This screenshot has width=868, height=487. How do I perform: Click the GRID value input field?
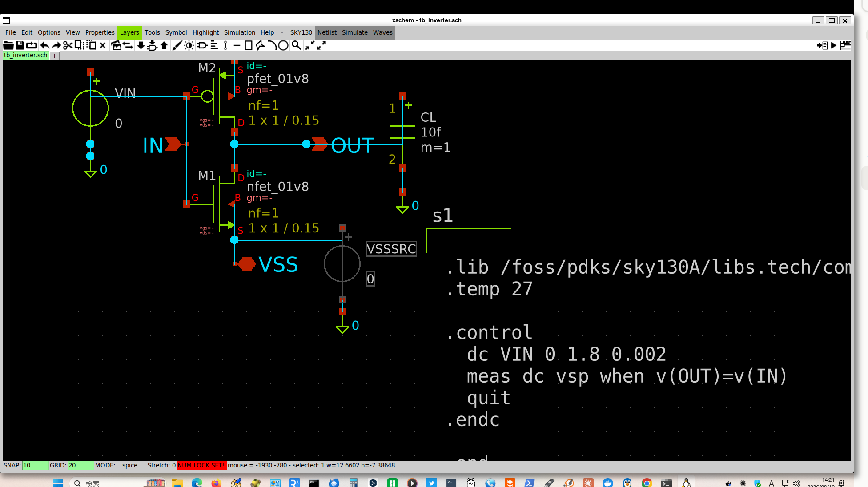point(80,465)
